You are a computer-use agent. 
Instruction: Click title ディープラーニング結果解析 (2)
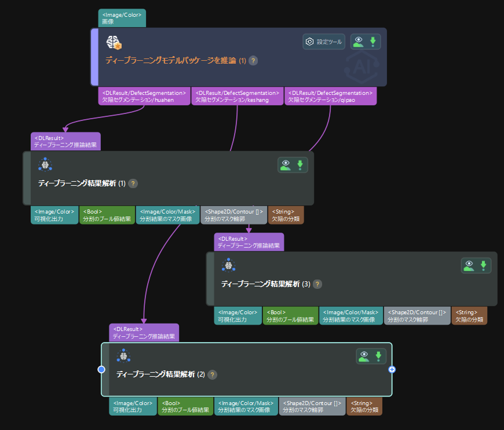point(160,374)
